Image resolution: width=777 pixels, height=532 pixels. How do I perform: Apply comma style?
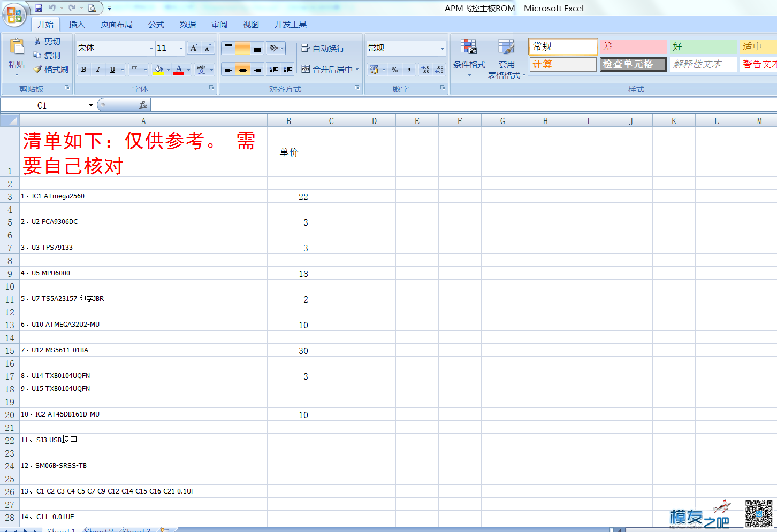point(409,70)
